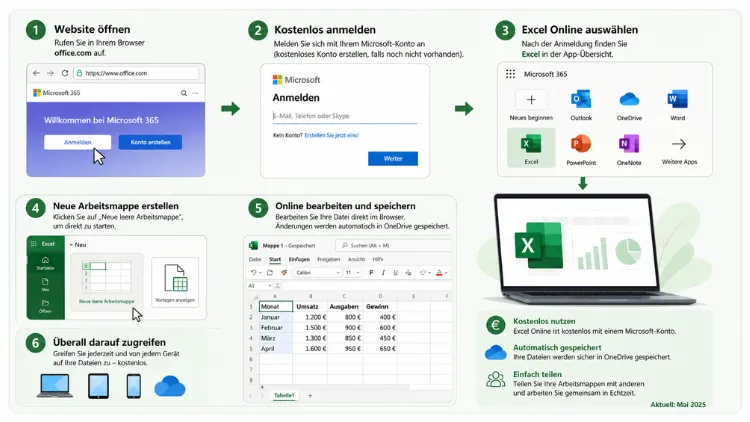Go to Startseite in Excel sidebar
The image size is (750, 422).
(x=45, y=263)
